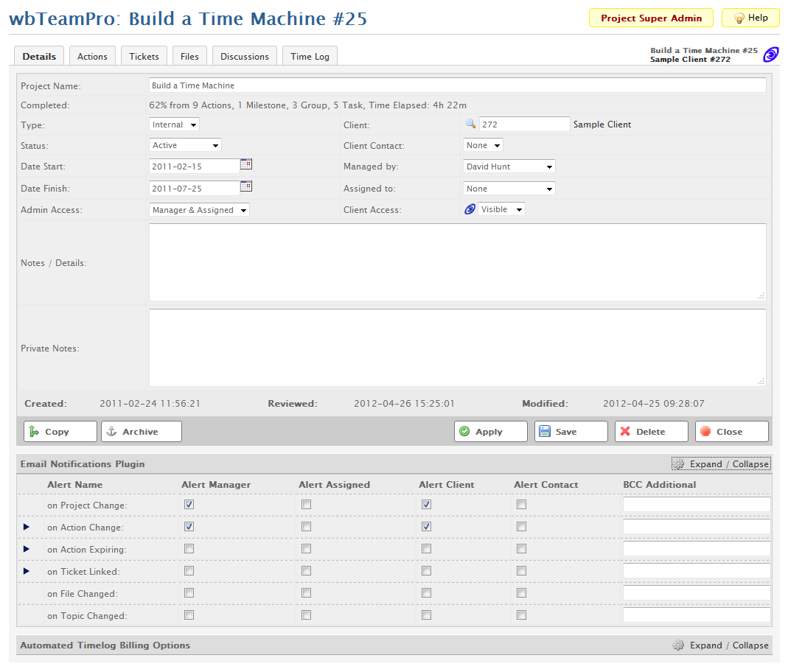Click the swirl logo icon near Client Access
Screen dimensions: 788x672
[470, 210]
